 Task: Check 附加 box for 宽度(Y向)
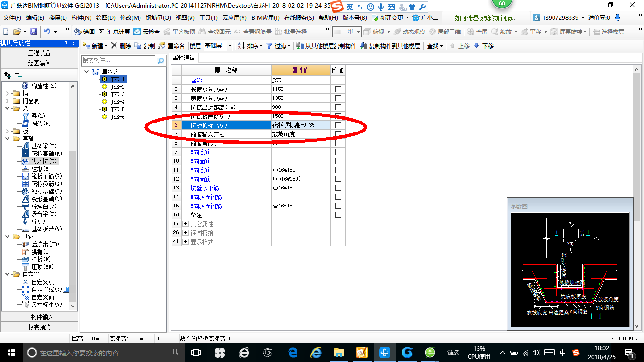[338, 98]
